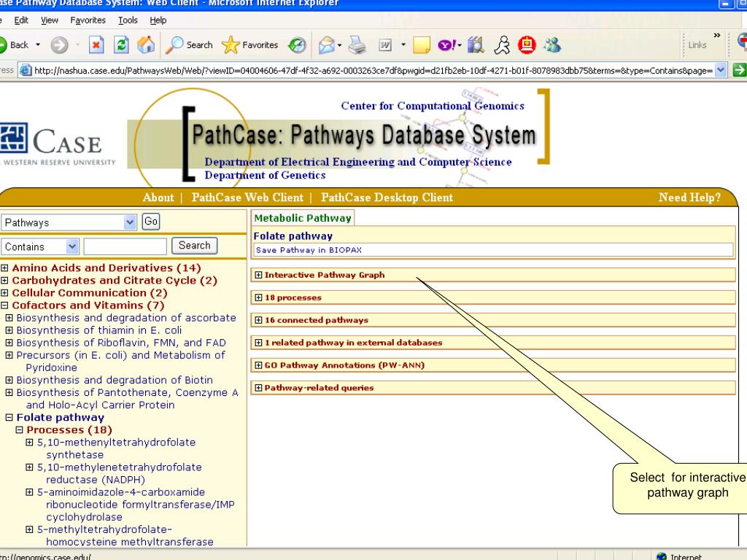Click the Refresh page icon

[121, 45]
